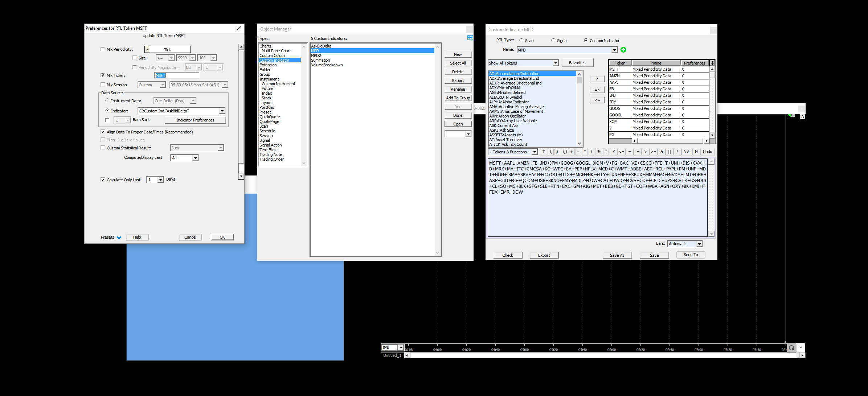Click the => arrow button to add token
This screenshot has height=396, width=868.
point(597,90)
